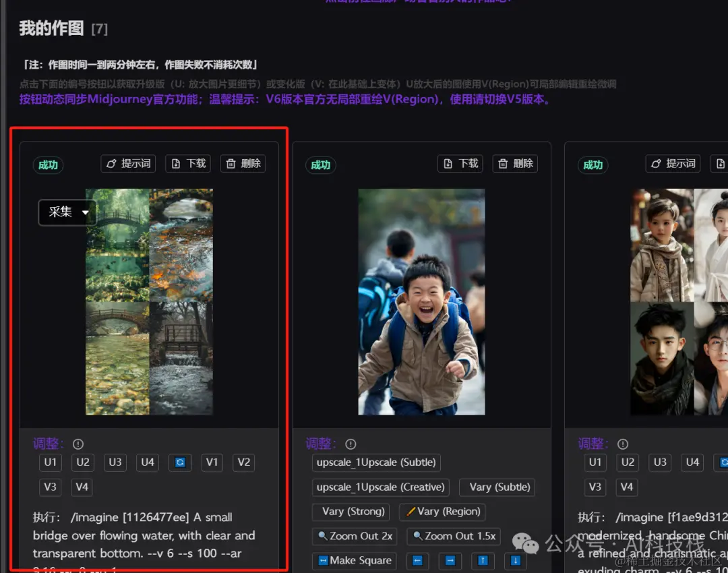728x573 pixels.
Task: Click the pan left arrow icon
Action: 417,560
